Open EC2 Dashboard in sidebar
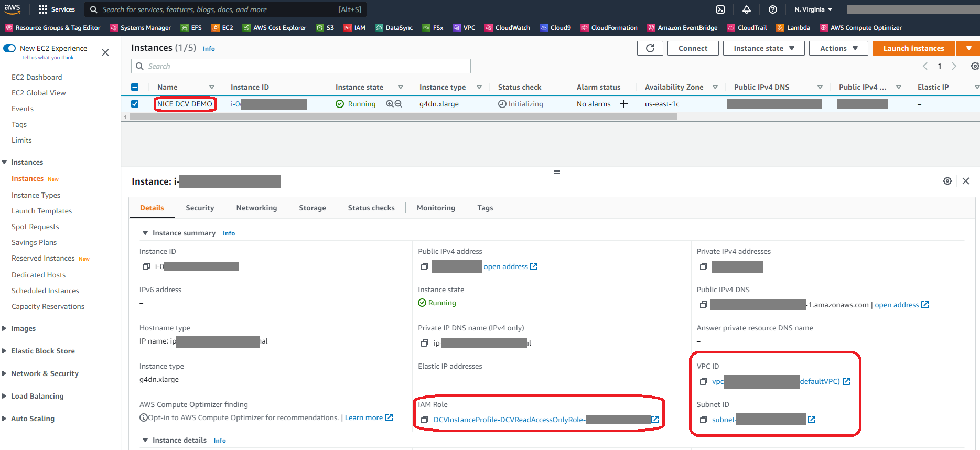Image resolution: width=980 pixels, height=450 pixels. click(37, 77)
